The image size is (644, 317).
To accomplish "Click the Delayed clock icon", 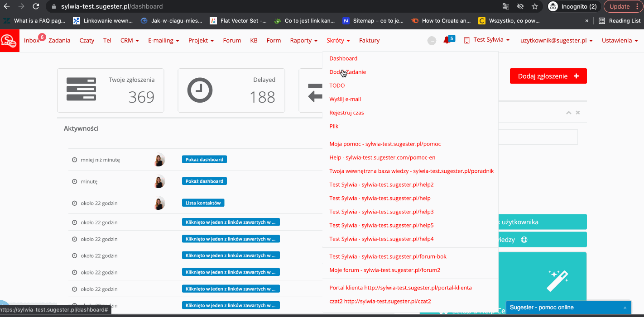I will [x=200, y=90].
